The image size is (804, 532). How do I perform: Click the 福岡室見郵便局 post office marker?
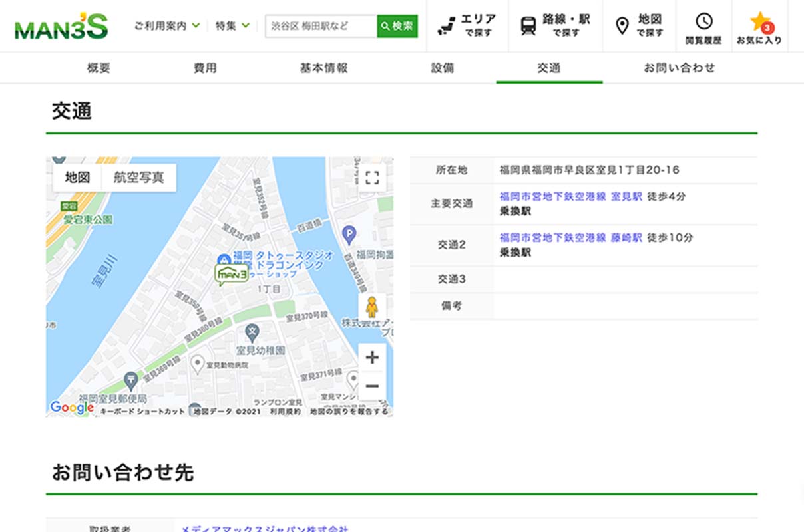point(130,380)
